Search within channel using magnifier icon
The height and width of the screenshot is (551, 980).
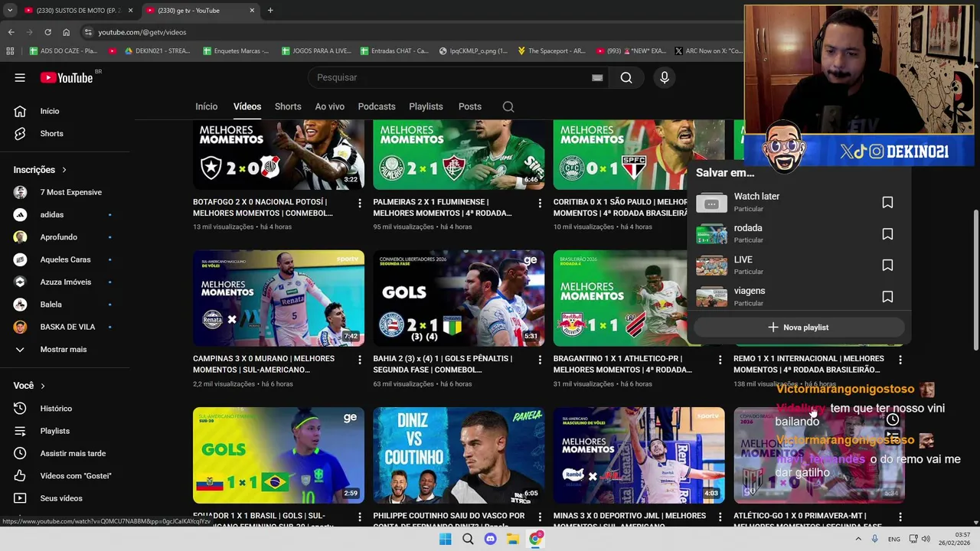point(508,106)
